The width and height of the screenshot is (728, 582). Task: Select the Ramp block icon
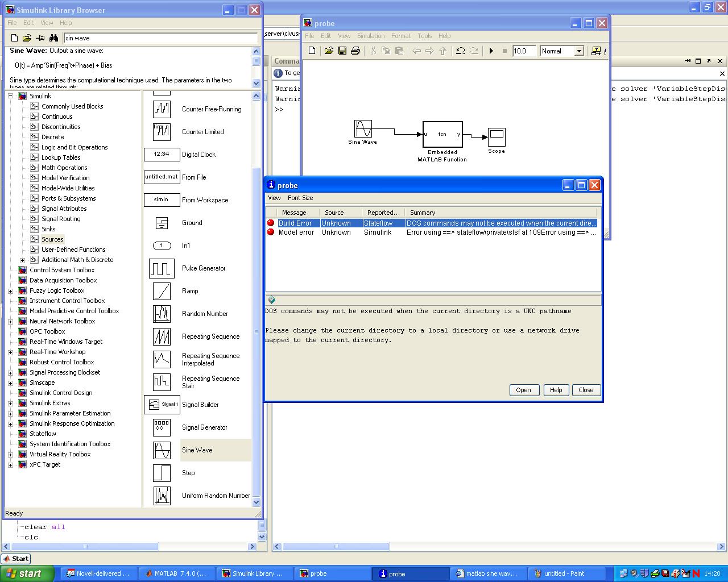click(x=162, y=291)
